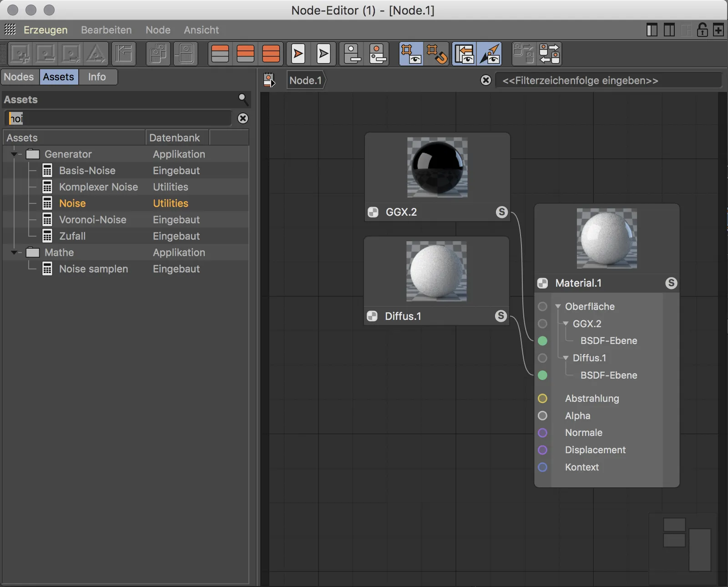Click the second split-panel layout icon

point(669,30)
